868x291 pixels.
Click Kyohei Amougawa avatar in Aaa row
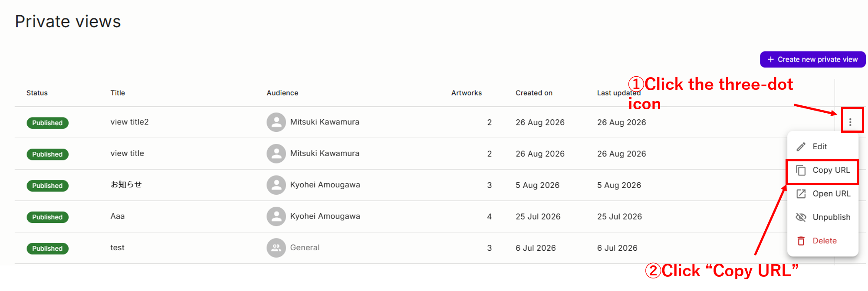pyautogui.click(x=276, y=216)
